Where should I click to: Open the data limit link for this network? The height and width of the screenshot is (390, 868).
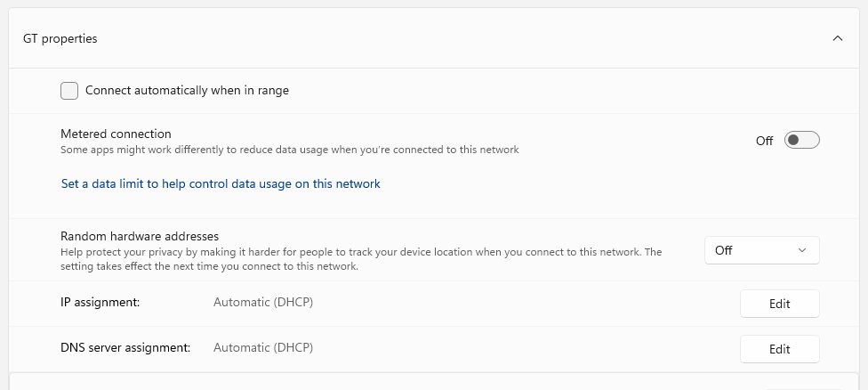coord(221,183)
